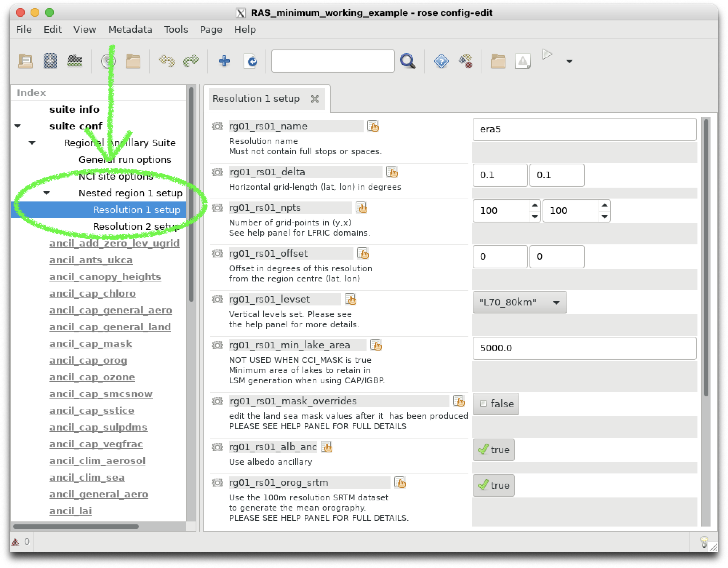Open ancil_cap_orog link in index

point(88,360)
